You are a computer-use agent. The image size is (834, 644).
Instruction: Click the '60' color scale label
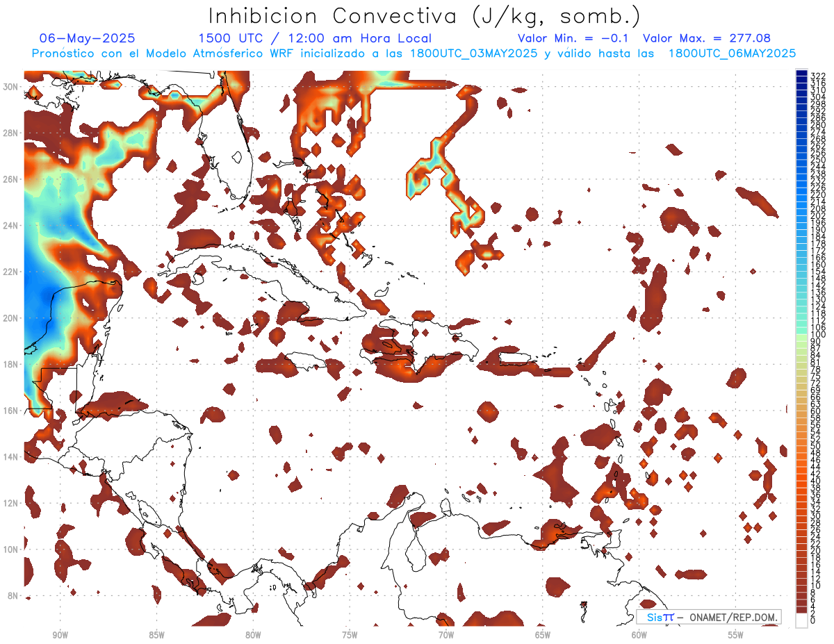(x=816, y=411)
